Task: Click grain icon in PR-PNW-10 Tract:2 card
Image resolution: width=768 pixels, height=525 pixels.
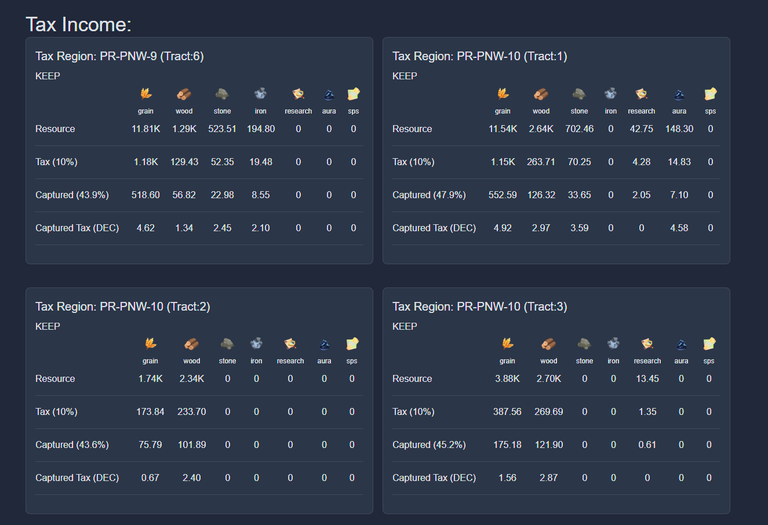Action: 150,343
